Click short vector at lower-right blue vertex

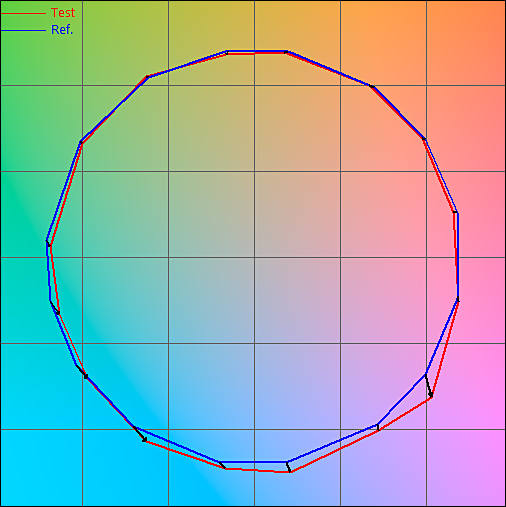click(x=378, y=427)
